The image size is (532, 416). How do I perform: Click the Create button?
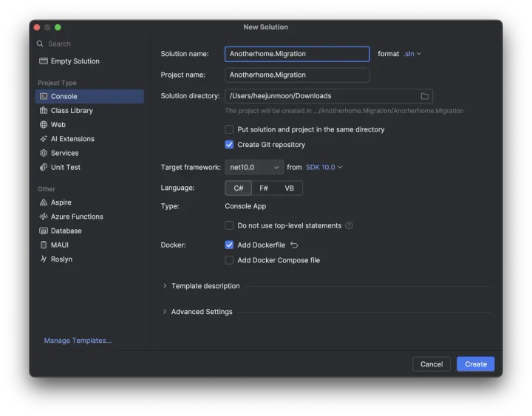point(475,364)
